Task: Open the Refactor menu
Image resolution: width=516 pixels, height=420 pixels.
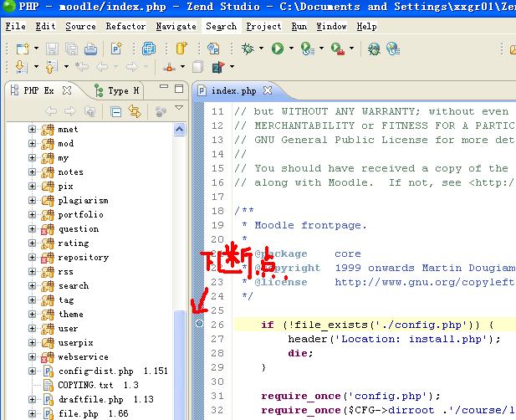Action: (x=125, y=26)
